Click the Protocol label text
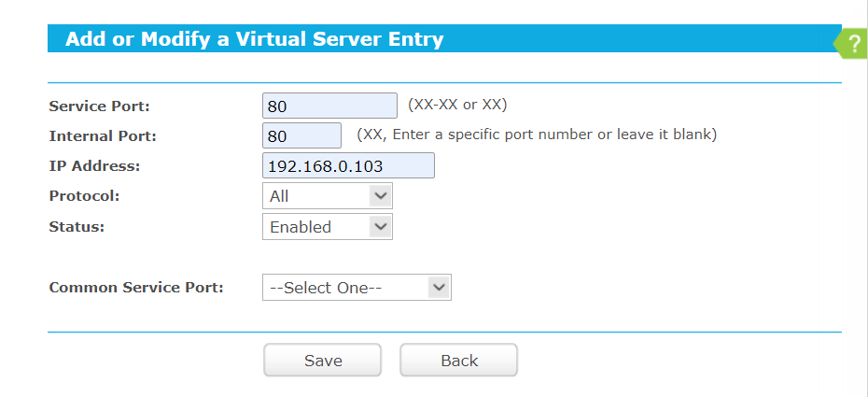 point(84,196)
